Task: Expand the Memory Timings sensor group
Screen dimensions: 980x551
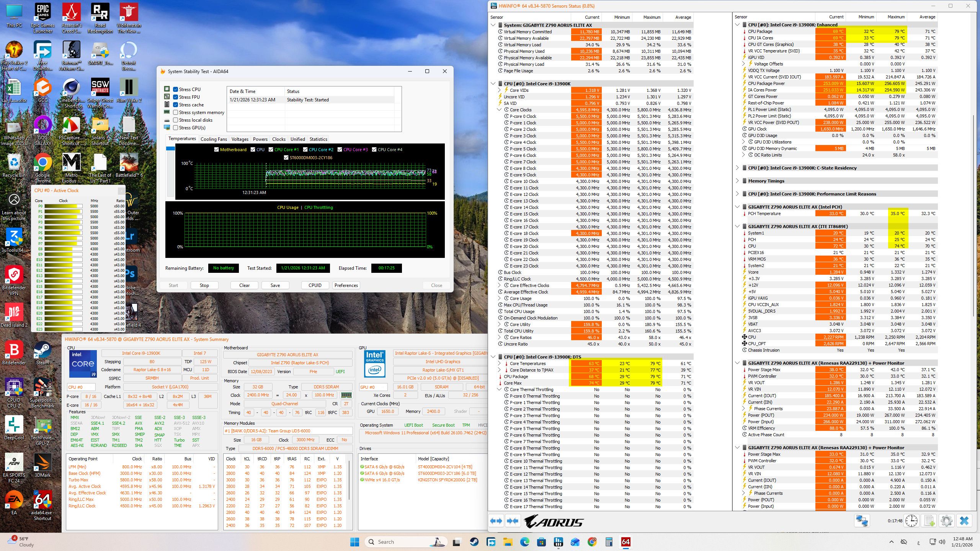Action: [x=737, y=181]
